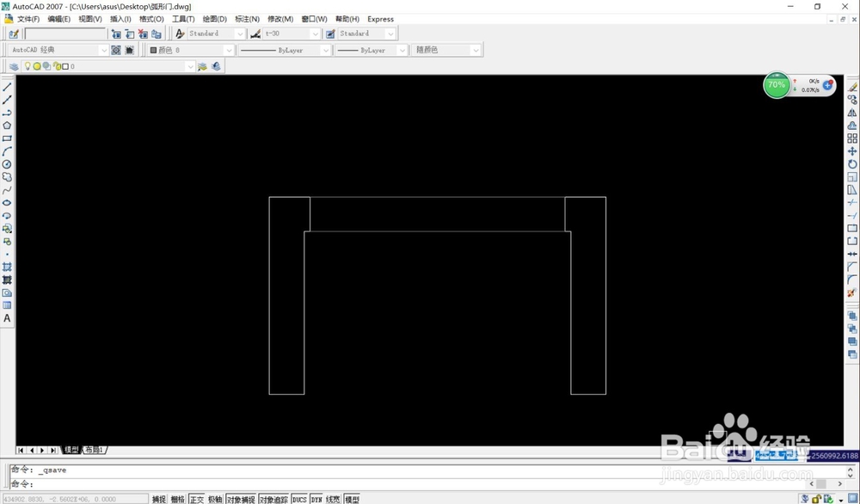Select the Mirror modify tool
860x504 pixels.
pyautogui.click(x=851, y=113)
